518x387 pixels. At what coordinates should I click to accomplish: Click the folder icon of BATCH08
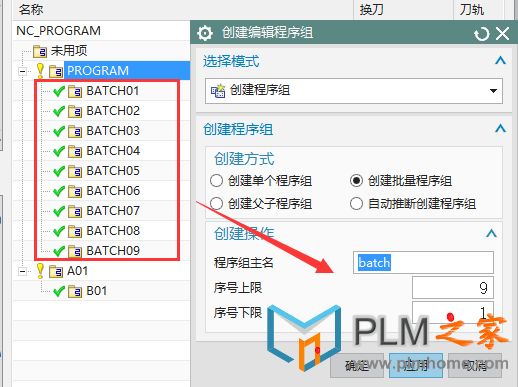click(x=75, y=231)
